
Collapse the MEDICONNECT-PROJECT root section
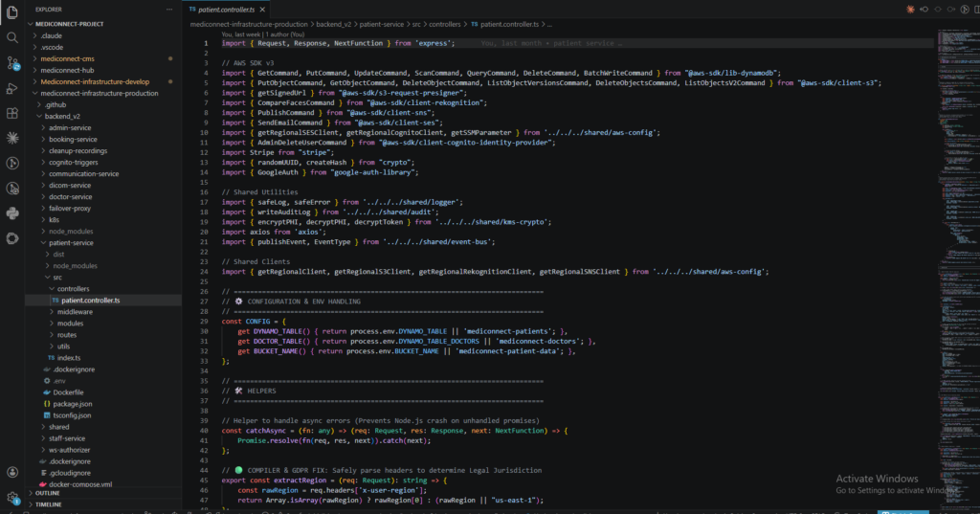tap(103, 24)
